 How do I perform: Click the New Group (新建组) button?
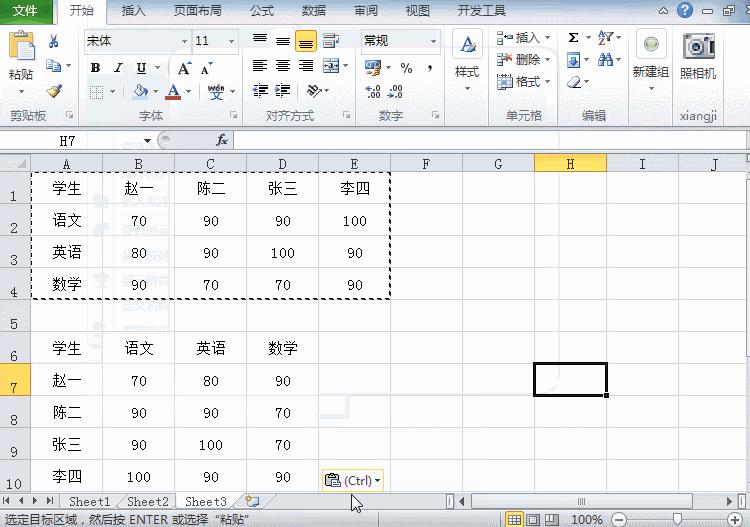[651, 61]
